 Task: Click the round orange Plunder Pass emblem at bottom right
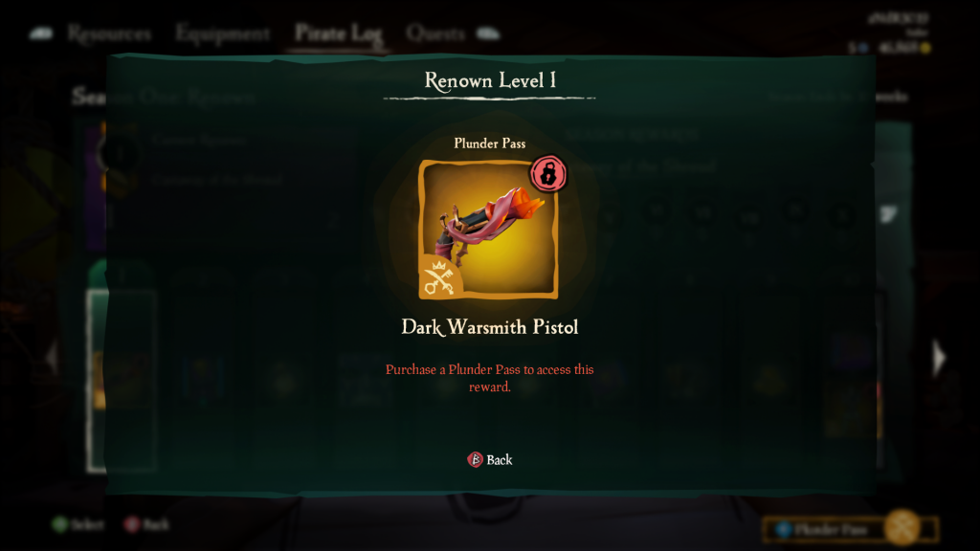[x=902, y=528]
